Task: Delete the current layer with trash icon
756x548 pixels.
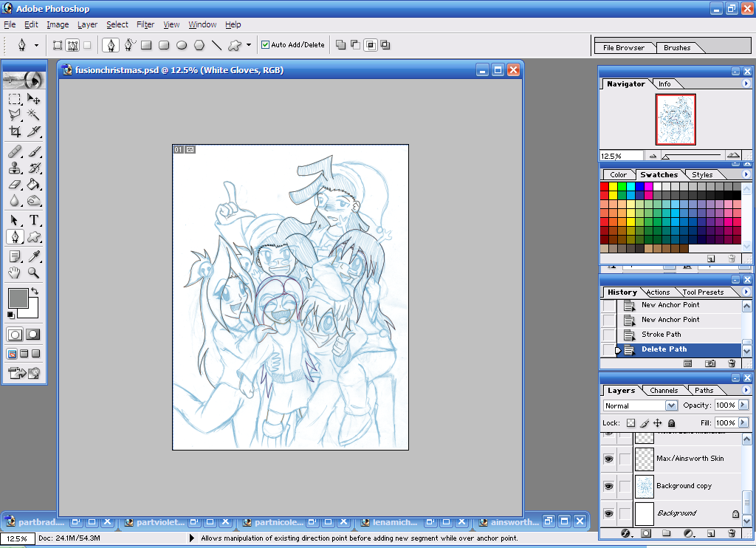Action: click(x=732, y=533)
